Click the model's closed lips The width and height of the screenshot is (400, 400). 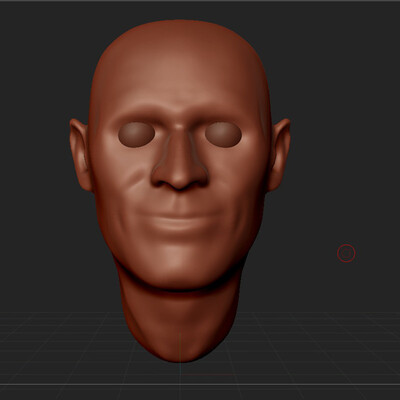(179, 222)
